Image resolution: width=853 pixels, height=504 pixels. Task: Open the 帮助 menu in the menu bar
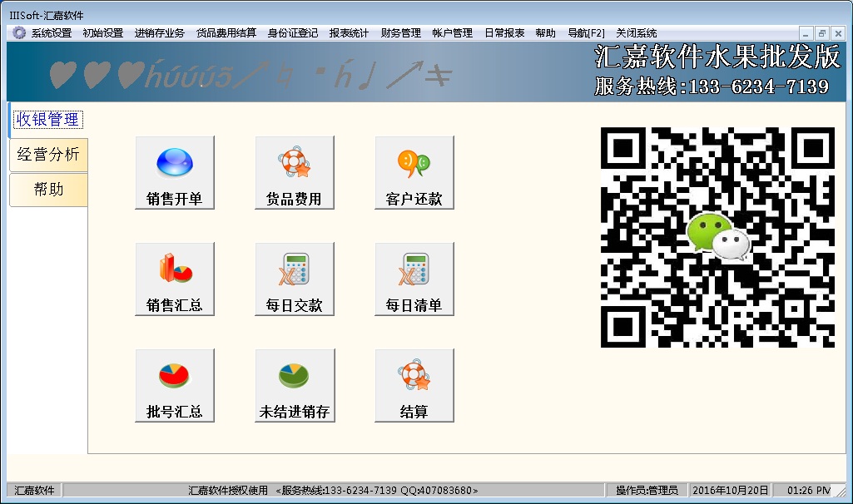click(x=546, y=33)
